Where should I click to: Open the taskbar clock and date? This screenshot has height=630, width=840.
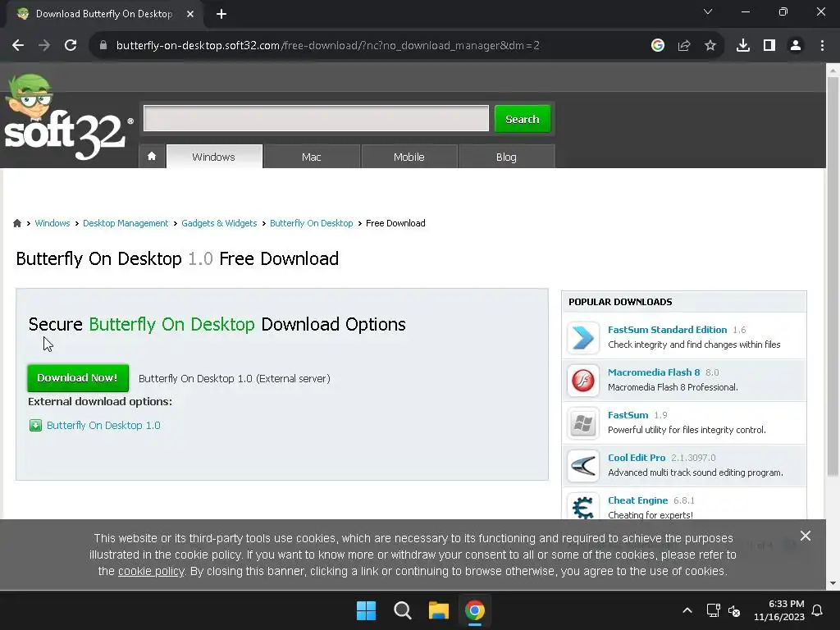click(779, 610)
